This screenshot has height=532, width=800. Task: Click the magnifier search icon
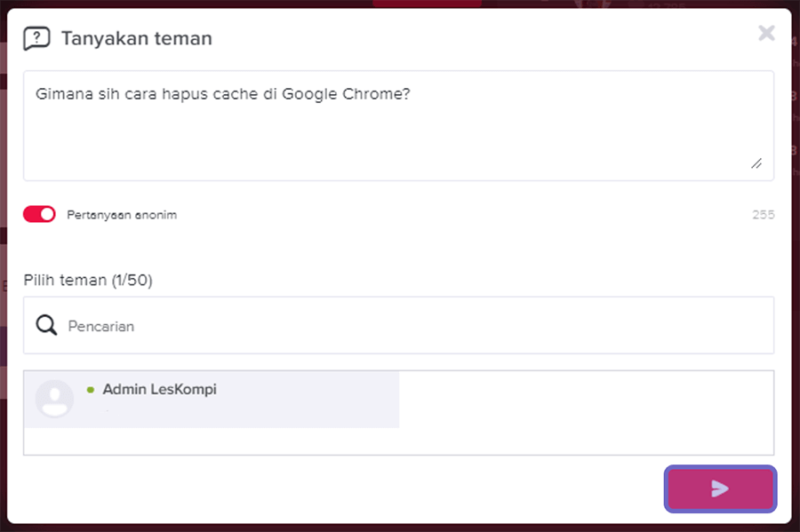(x=46, y=325)
